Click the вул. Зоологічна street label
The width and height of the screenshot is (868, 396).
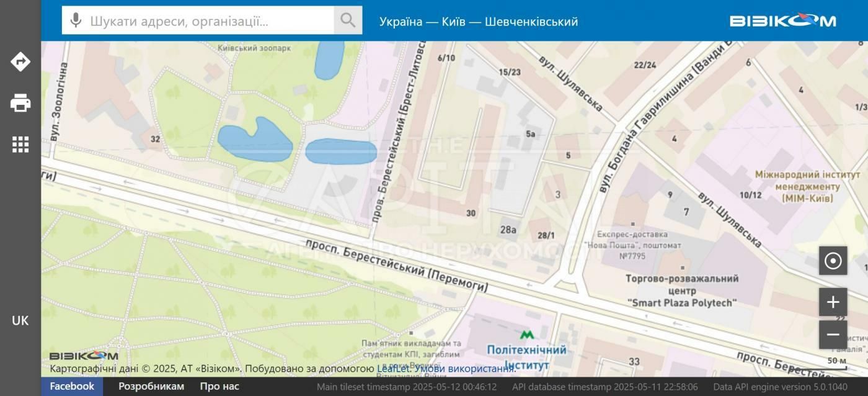click(59, 101)
